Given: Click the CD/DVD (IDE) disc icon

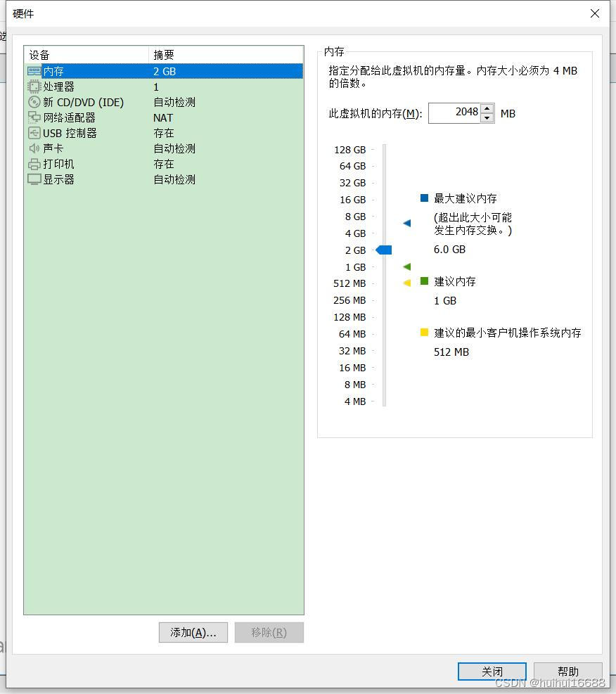Looking at the screenshot, I should pyautogui.click(x=34, y=102).
